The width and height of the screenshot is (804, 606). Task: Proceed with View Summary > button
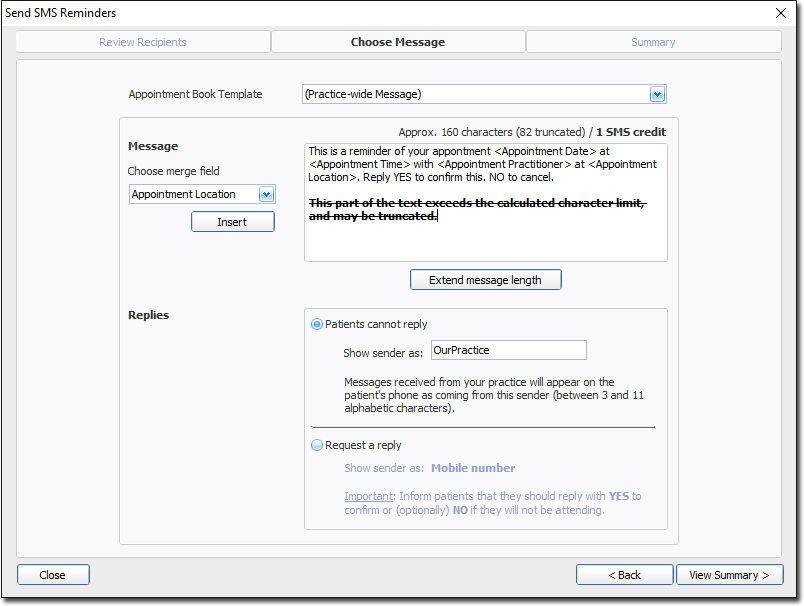tap(729, 575)
